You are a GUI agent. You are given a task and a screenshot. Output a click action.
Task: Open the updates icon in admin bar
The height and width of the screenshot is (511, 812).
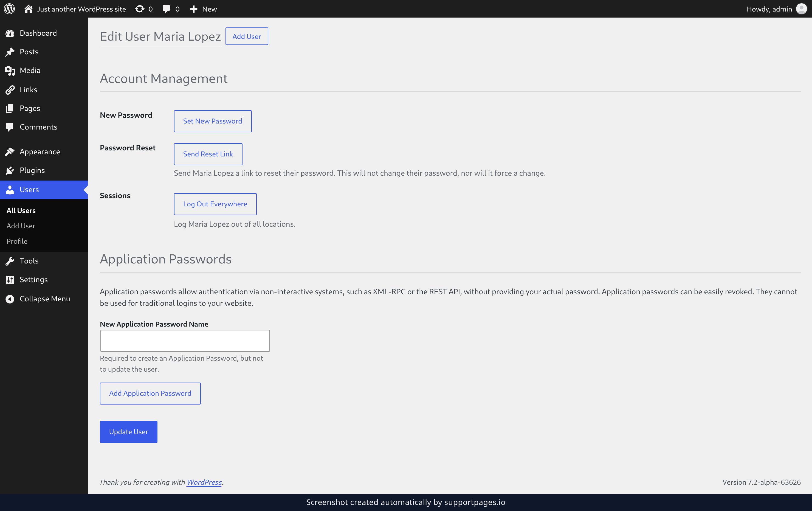pos(140,9)
